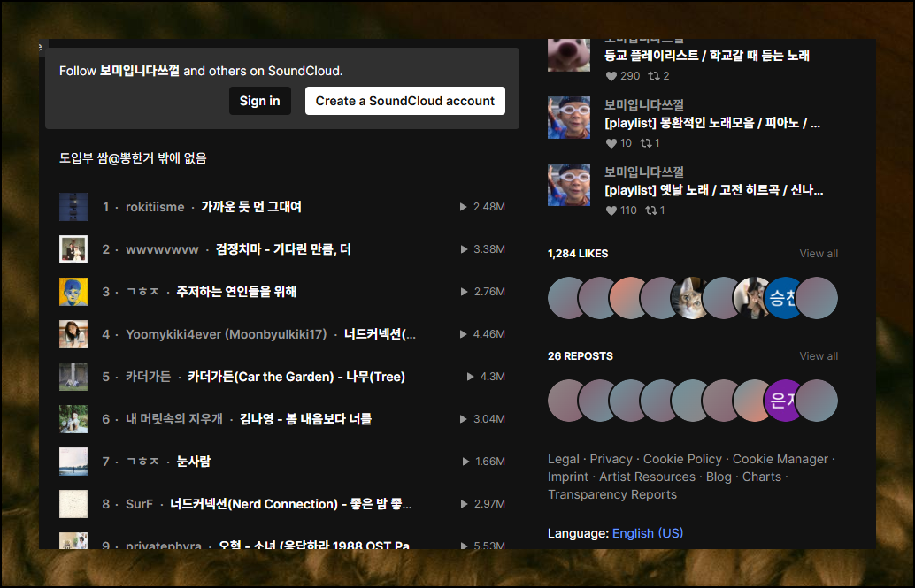Viewport: 915px width, 588px height.
Task: Click the Sign in button
Action: [259, 101]
